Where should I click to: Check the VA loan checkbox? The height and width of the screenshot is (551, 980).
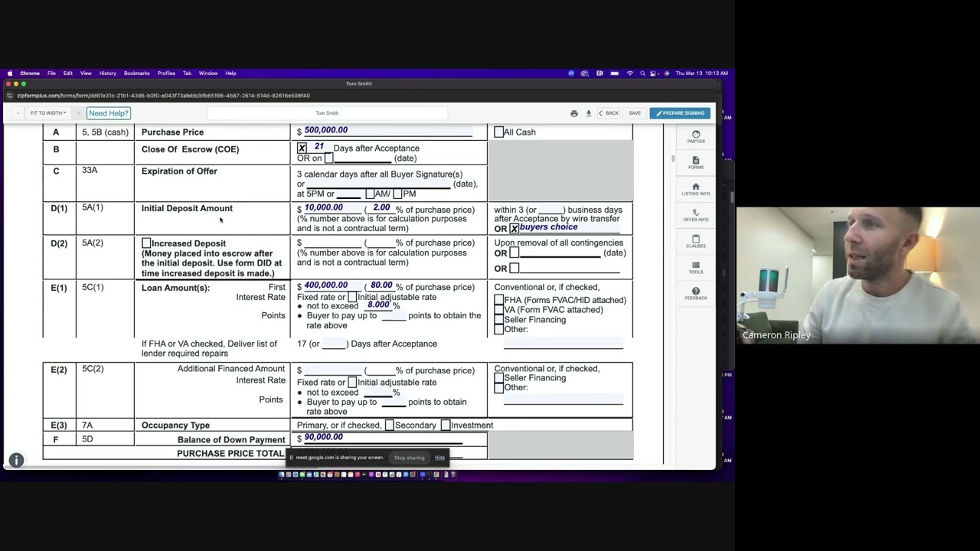[499, 310]
